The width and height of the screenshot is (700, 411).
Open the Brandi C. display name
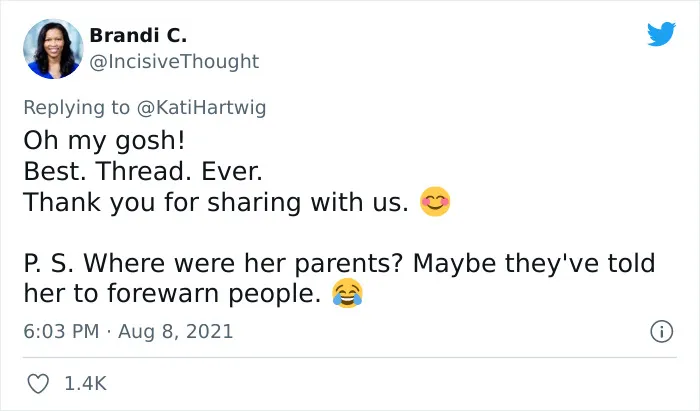point(138,36)
